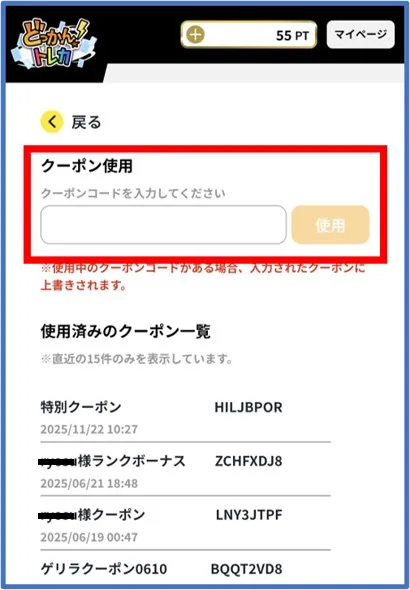Focus the coupon code input field
This screenshot has width=410, height=590.
click(x=163, y=225)
